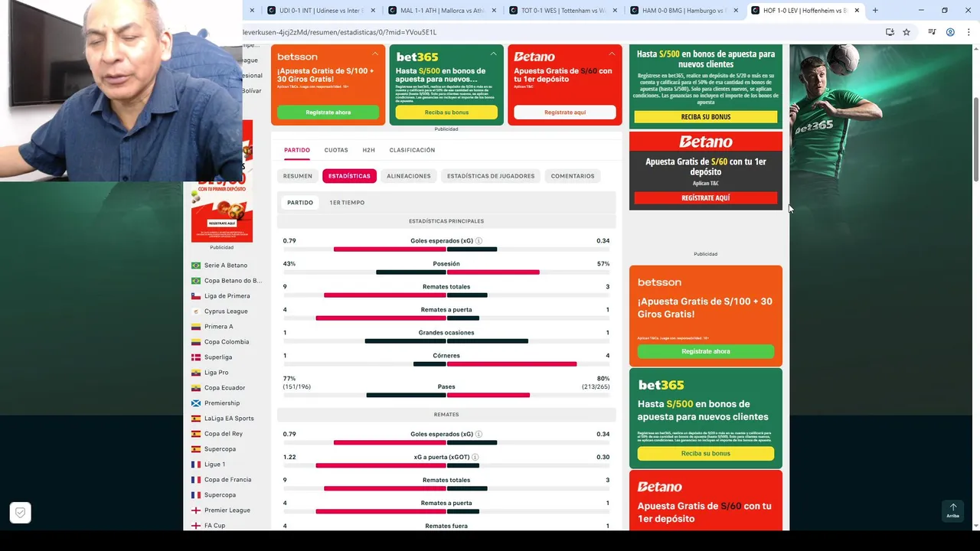Click the Colombia flag beside Primera A
Viewport: 980px width, 551px height.
(196, 327)
